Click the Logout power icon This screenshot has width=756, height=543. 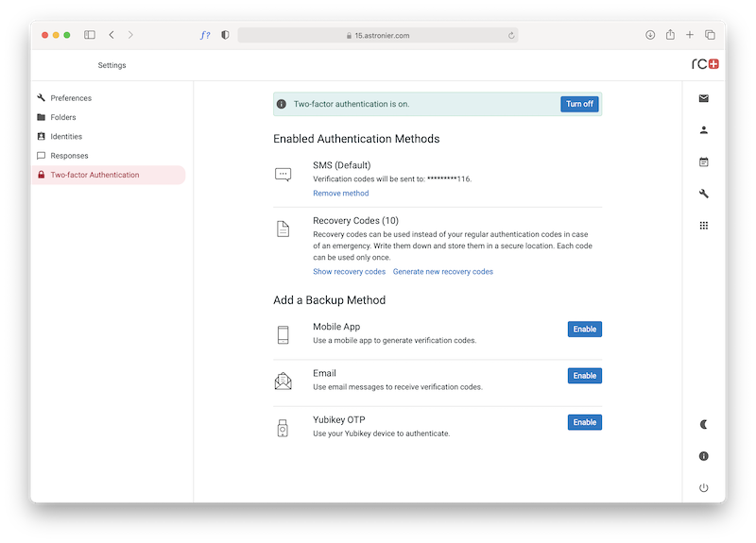703,487
